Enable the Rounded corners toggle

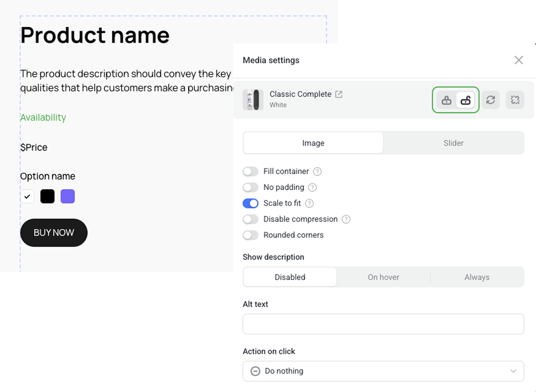pyautogui.click(x=251, y=235)
